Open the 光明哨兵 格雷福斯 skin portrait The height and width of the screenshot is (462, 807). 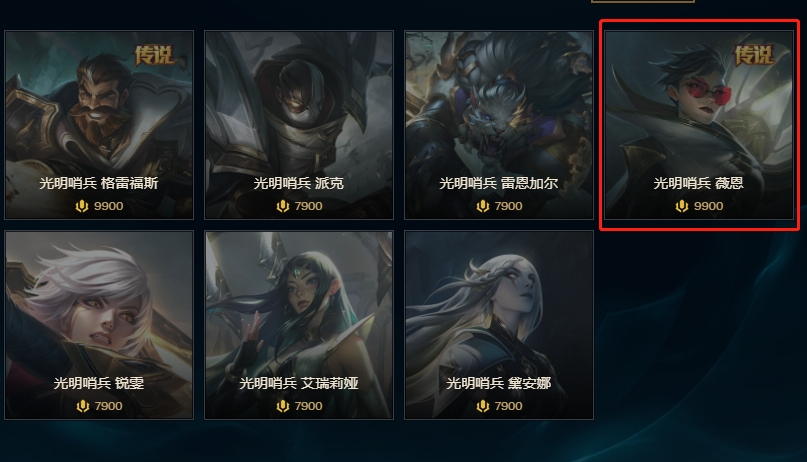[99, 125]
